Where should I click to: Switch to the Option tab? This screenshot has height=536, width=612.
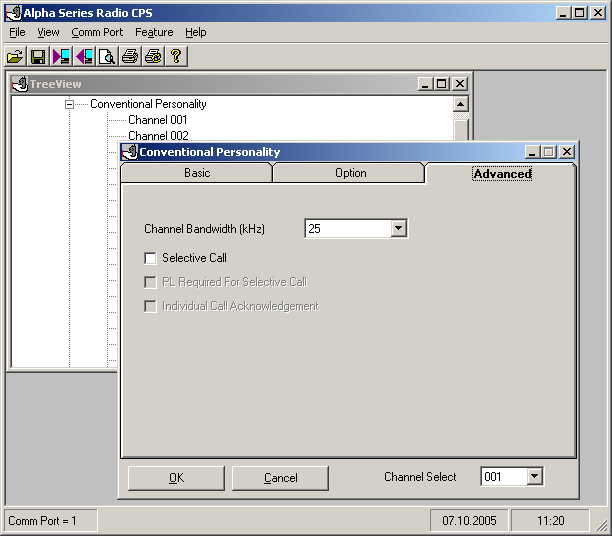point(350,173)
